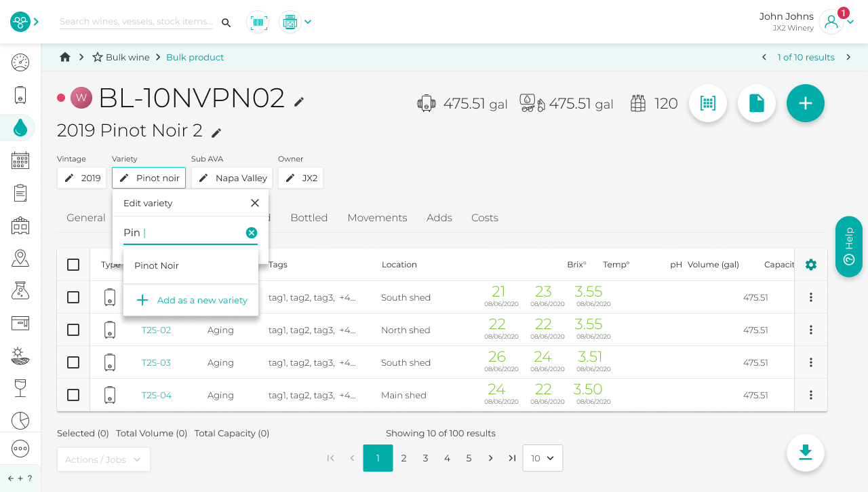
Task: Select Pinot Noir from variety suggestions
Action: click(191, 265)
